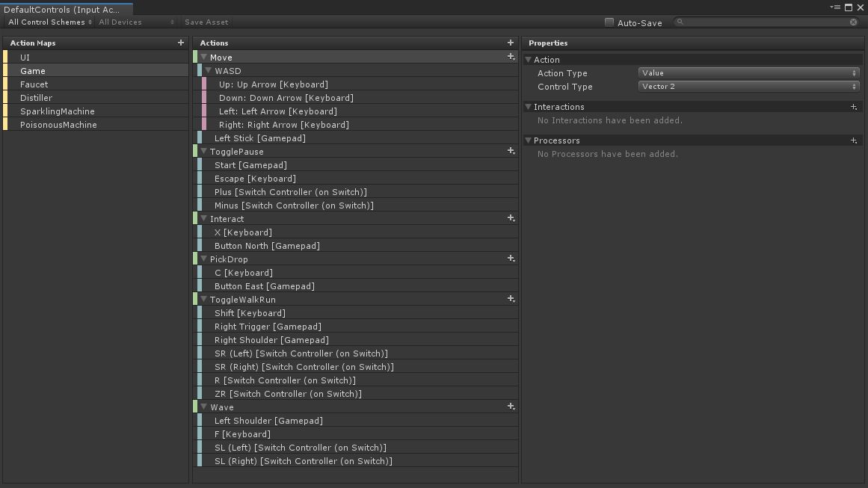Select Shift [Keyboard] binding

357,313
